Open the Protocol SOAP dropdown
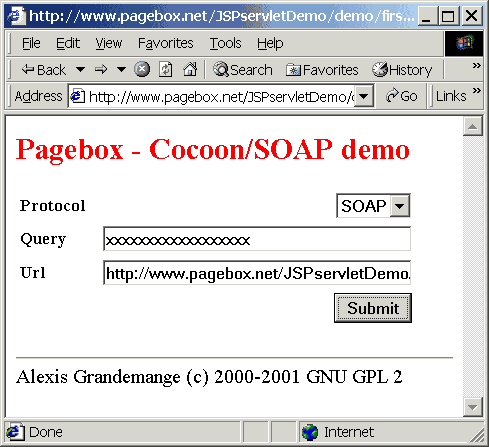Image resolution: width=489 pixels, height=447 pixels. point(373,206)
